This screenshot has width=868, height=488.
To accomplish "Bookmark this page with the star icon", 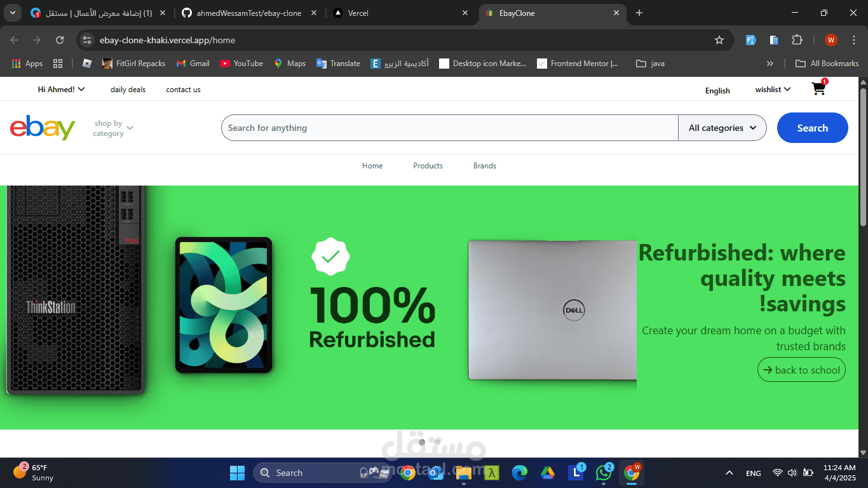I will 719,40.
